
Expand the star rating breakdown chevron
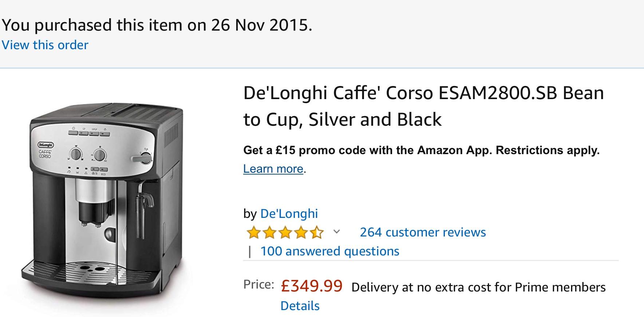click(x=337, y=231)
